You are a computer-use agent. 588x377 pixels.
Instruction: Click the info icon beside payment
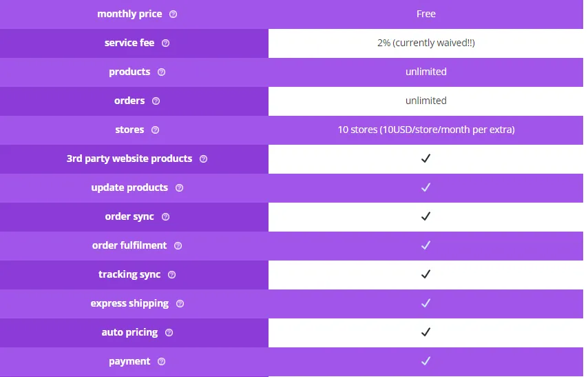tap(161, 361)
